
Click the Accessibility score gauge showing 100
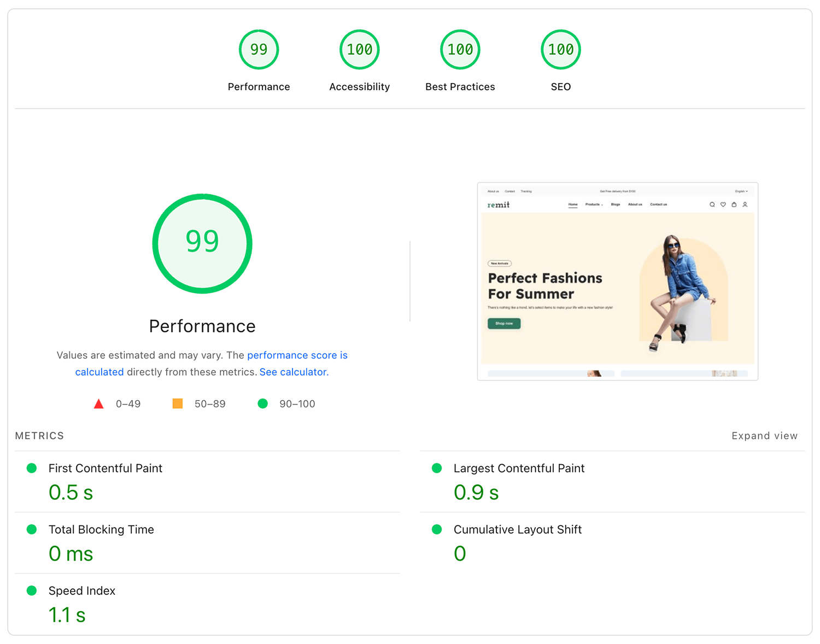(359, 50)
